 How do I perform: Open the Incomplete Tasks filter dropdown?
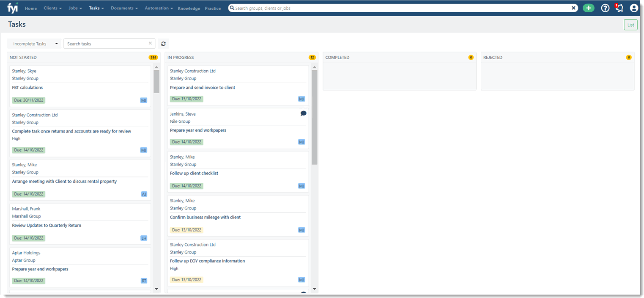34,44
